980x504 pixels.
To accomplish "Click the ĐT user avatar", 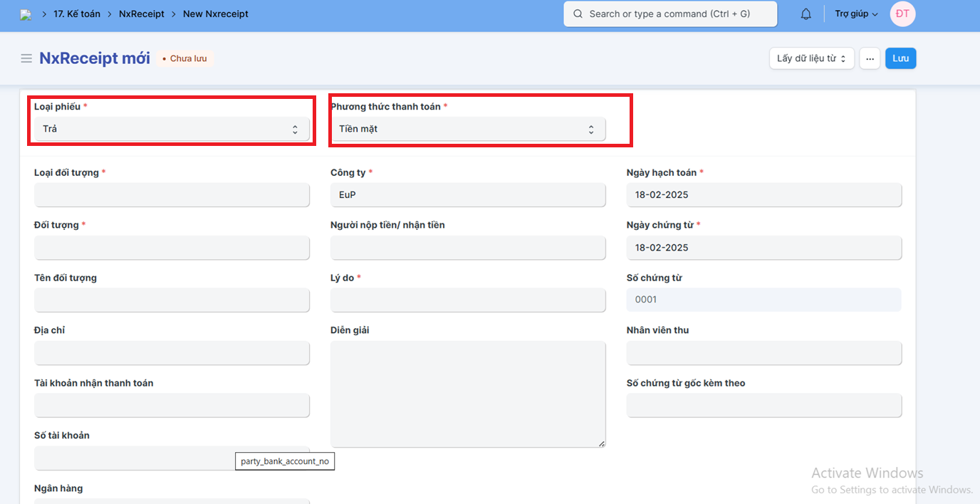I will pyautogui.click(x=902, y=14).
